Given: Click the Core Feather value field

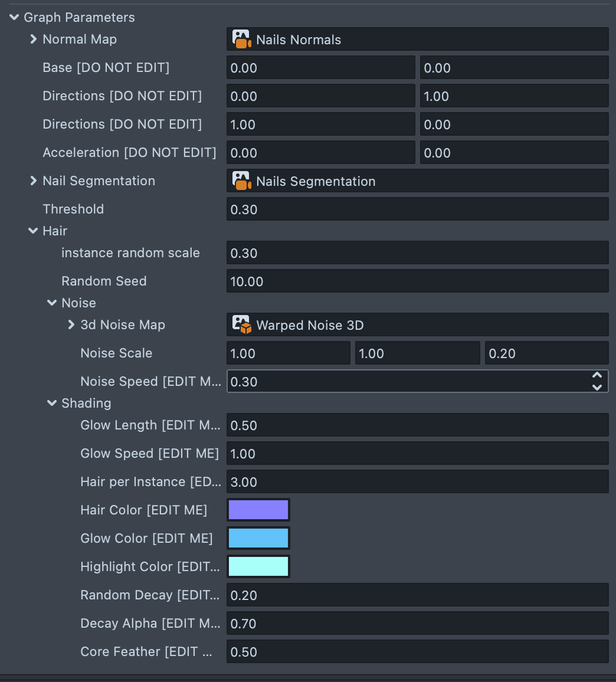Looking at the screenshot, I should pyautogui.click(x=417, y=652).
